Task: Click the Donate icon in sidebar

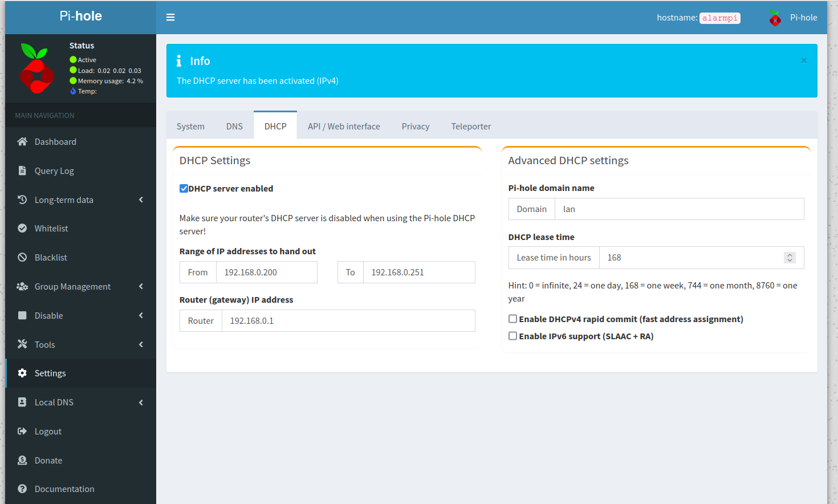Action: point(22,460)
